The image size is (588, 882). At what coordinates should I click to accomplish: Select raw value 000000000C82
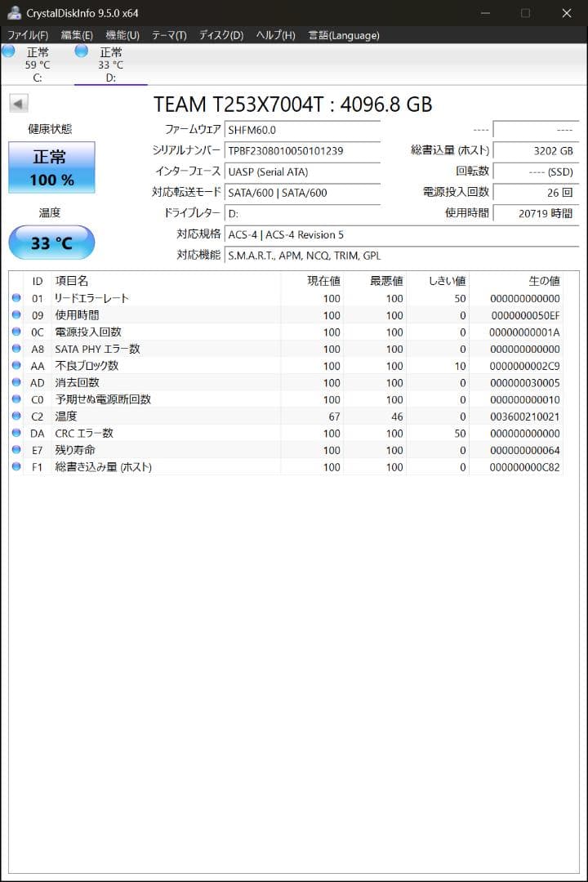525,467
